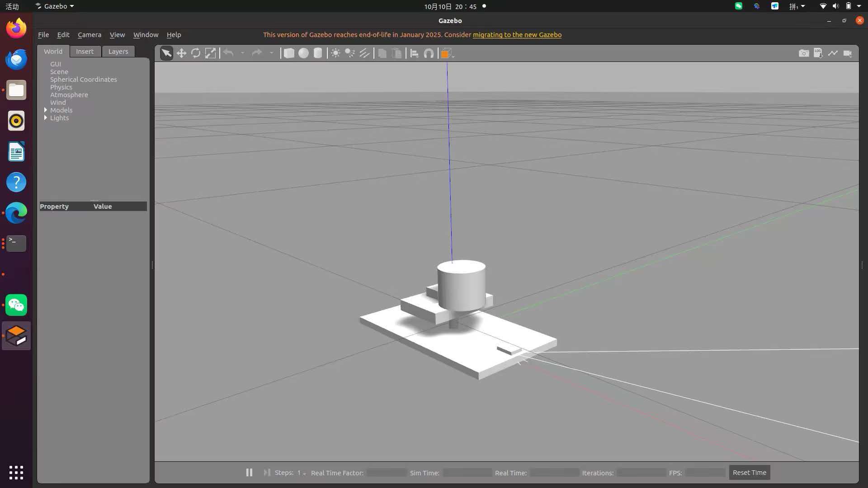Start video recording icon
868x488 pixels.
[848, 53]
